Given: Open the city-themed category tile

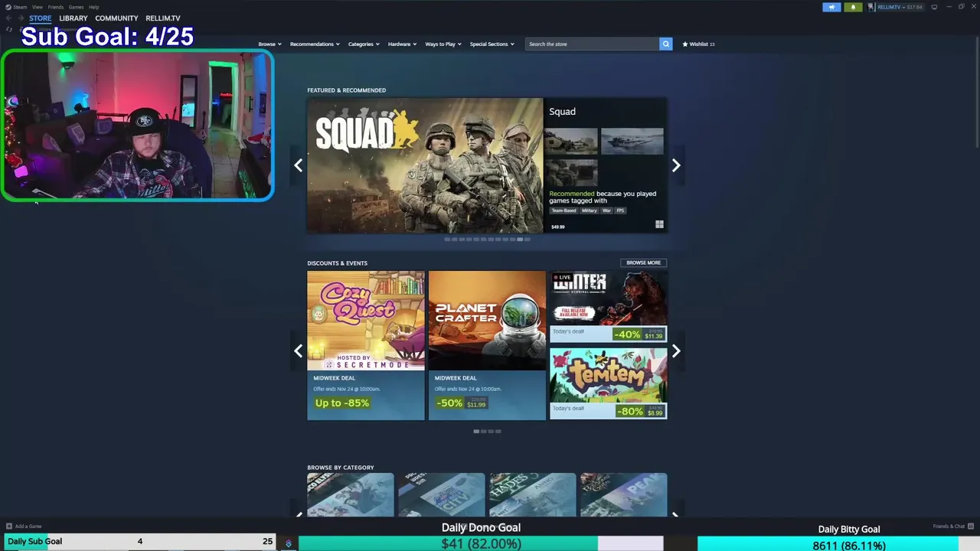Looking at the screenshot, I should pyautogui.click(x=442, y=495).
